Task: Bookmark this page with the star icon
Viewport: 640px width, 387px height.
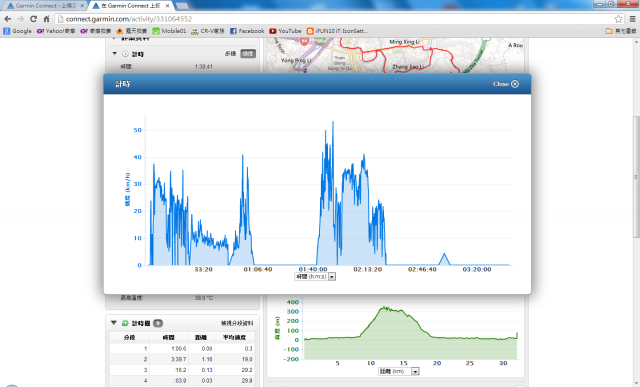Action: pyautogui.click(x=618, y=19)
